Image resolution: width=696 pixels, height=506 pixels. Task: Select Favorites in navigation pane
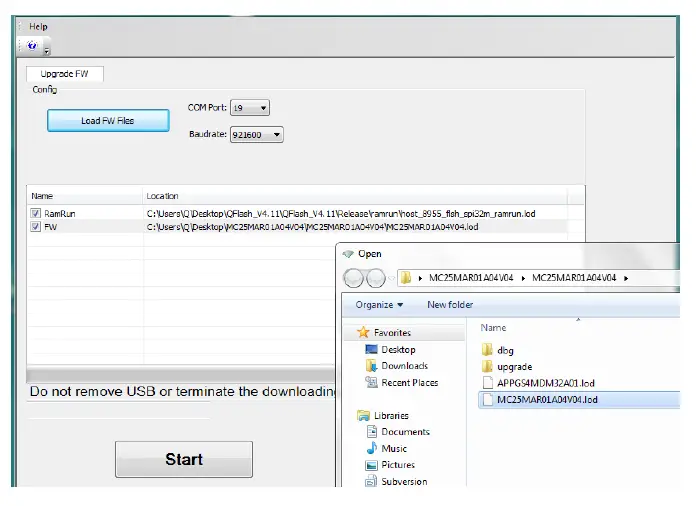coord(392,332)
